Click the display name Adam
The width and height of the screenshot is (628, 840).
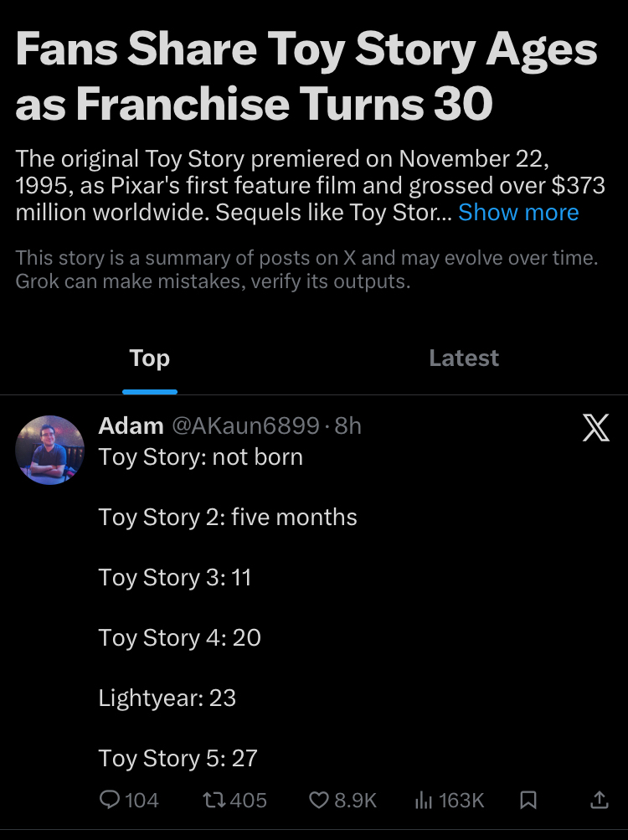click(x=131, y=426)
